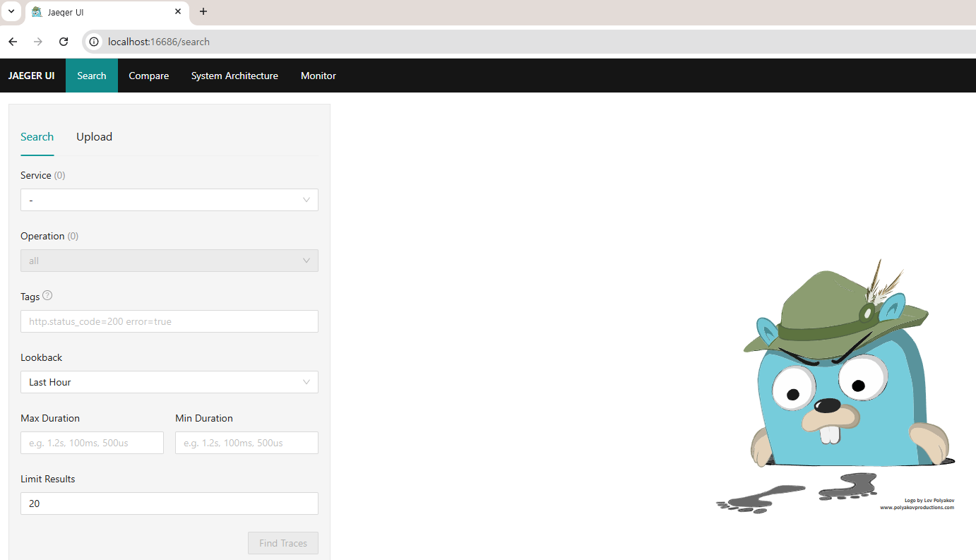Viewport: 976px width, 560px height.
Task: Click the Max Duration input field
Action: click(92, 443)
